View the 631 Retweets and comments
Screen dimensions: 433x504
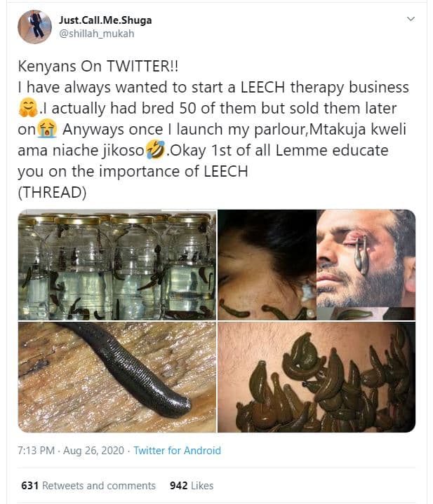[x=88, y=485]
